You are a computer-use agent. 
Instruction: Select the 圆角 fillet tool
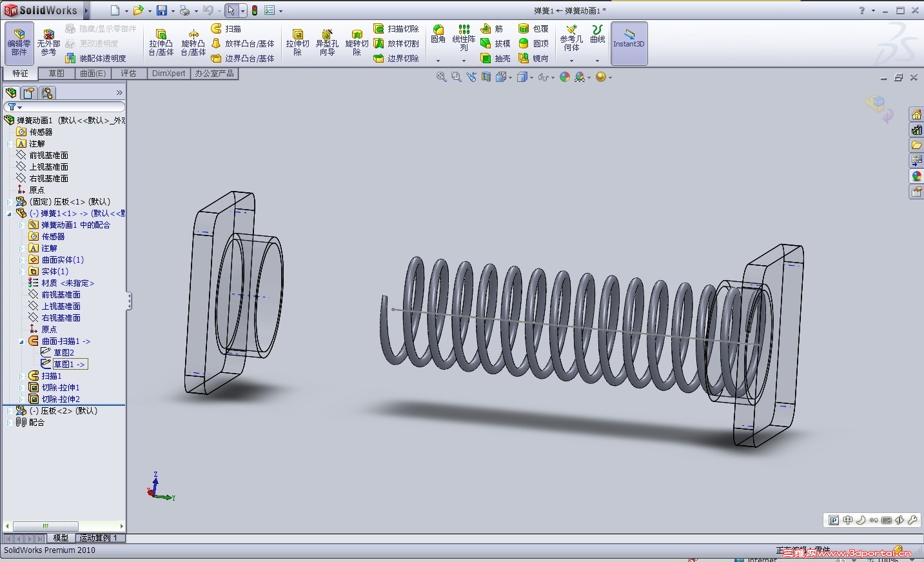[x=438, y=34]
